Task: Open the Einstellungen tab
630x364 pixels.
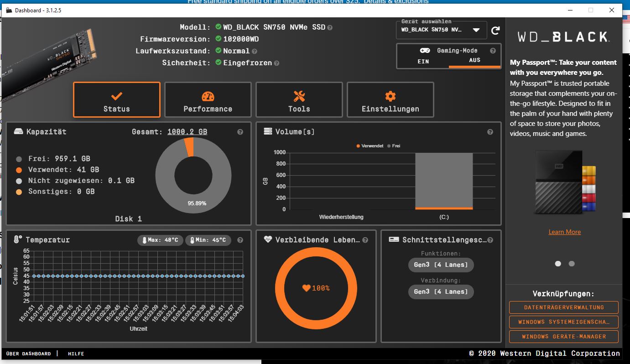Action: coord(390,100)
